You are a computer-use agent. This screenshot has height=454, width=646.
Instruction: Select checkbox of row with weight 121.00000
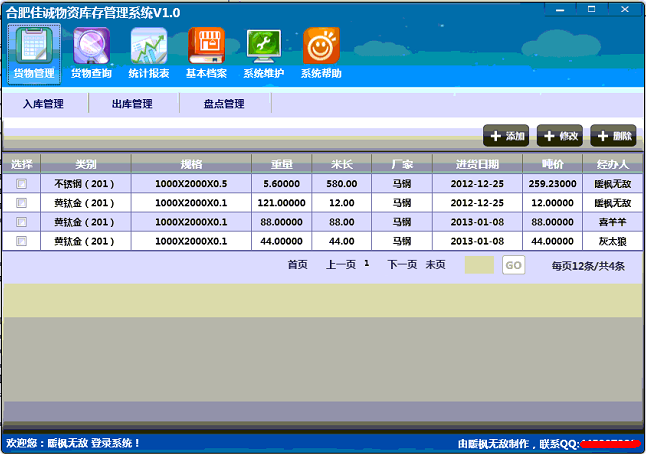[x=21, y=203]
